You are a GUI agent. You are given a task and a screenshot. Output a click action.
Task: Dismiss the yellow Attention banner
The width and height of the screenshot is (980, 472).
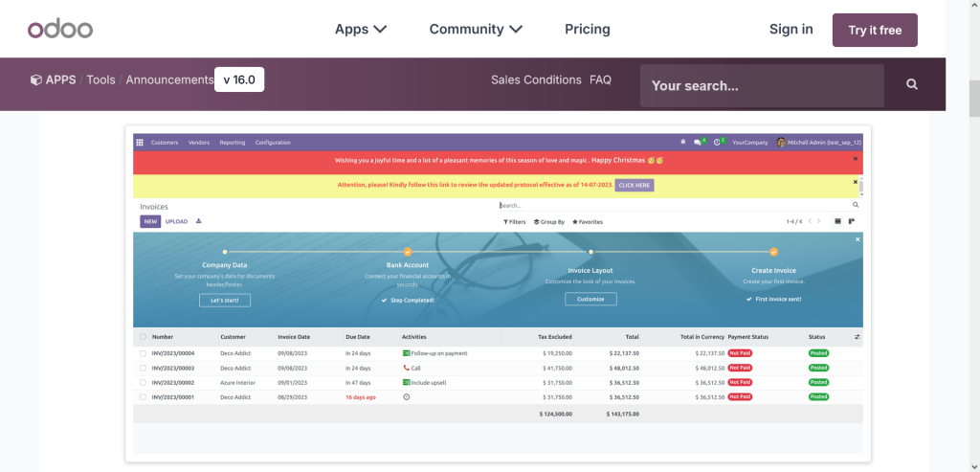tap(856, 182)
